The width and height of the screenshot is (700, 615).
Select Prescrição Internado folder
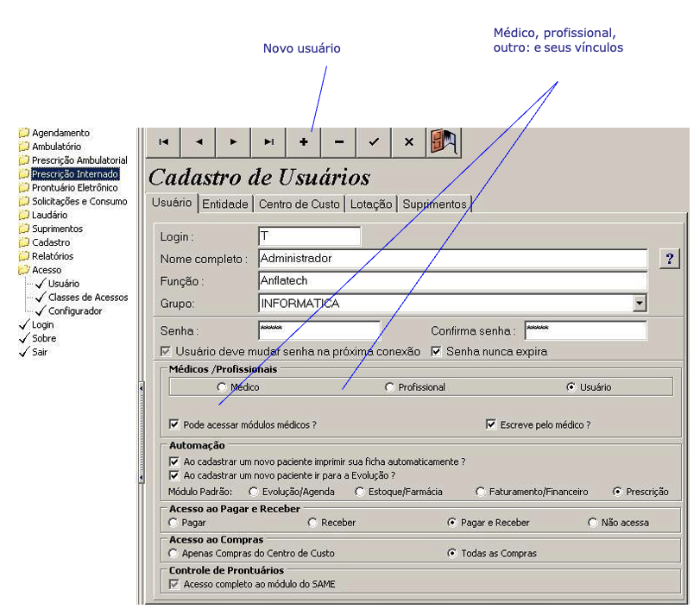pos(69,174)
